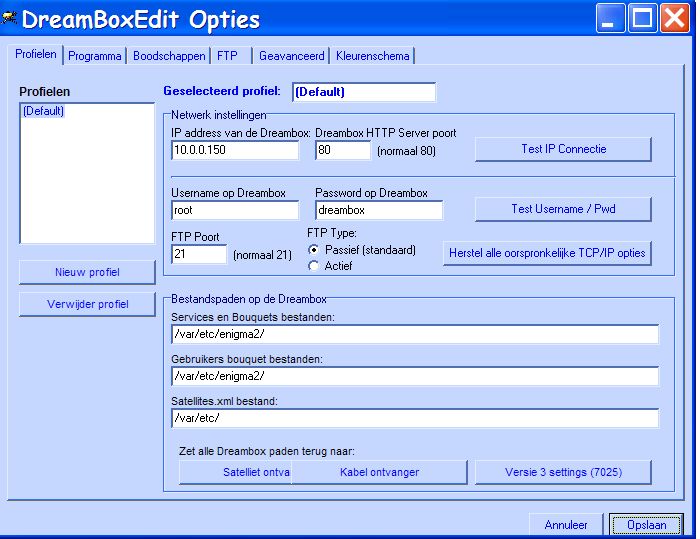Open the Boodschappen tab
Image resolution: width=700 pixels, height=539 pixels.
point(169,56)
